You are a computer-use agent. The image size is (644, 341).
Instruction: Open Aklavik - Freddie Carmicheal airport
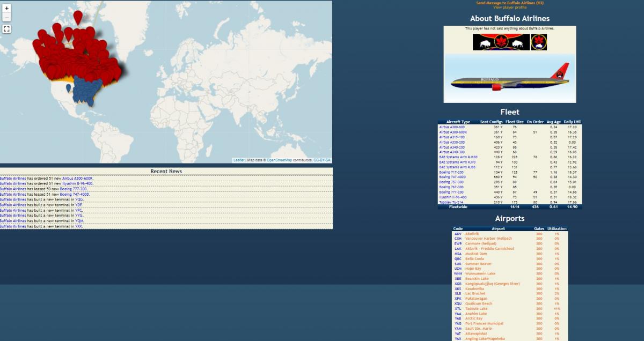(x=489, y=249)
